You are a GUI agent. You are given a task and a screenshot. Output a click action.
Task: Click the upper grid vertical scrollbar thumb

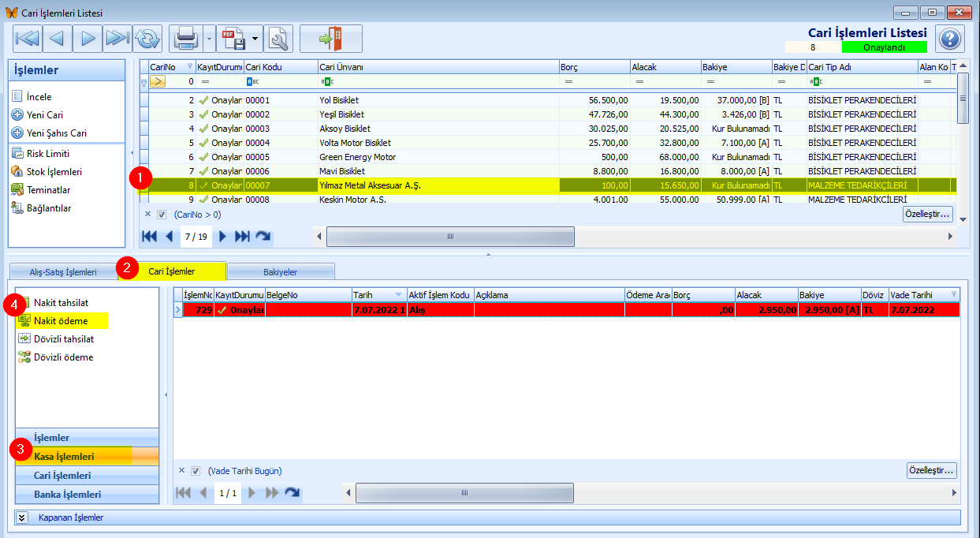pyautogui.click(x=963, y=99)
